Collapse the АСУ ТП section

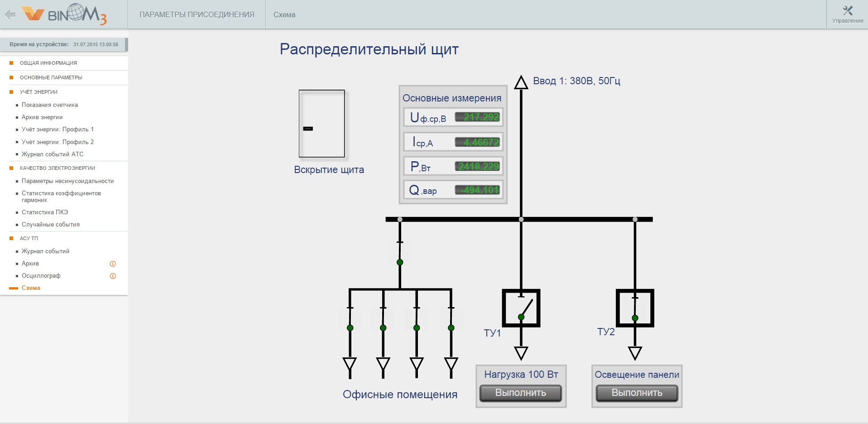29,238
